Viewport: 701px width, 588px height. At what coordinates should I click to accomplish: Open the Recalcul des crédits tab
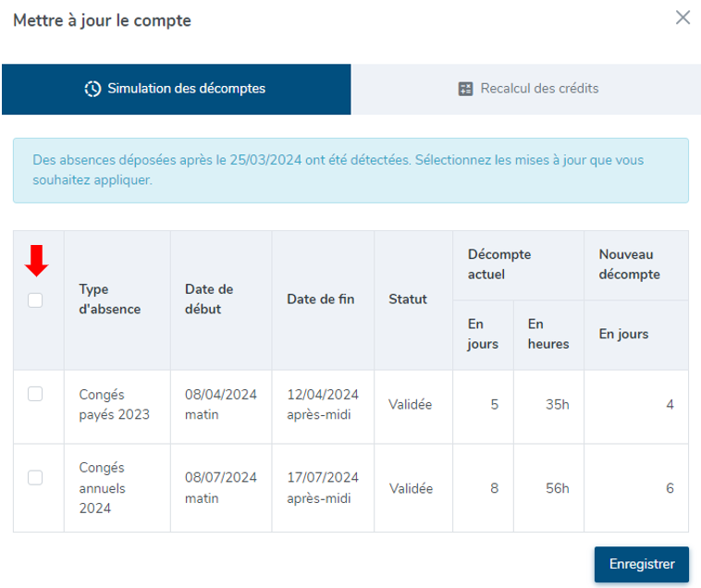[x=527, y=90]
